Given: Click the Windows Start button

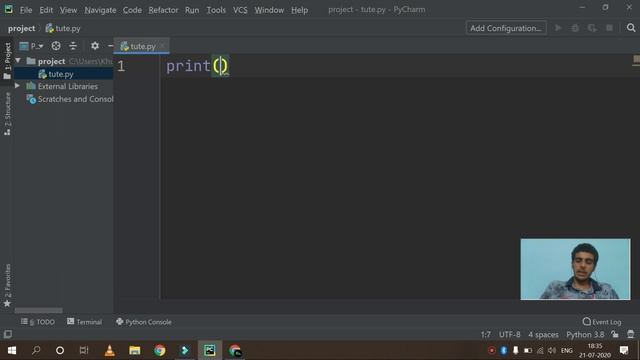Looking at the screenshot, I should pyautogui.click(x=12, y=350).
